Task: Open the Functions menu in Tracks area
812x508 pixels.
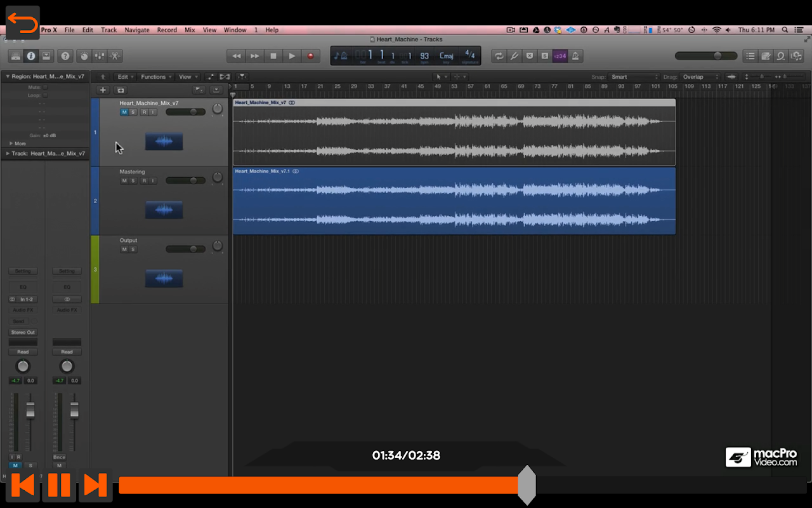Action: coord(154,77)
